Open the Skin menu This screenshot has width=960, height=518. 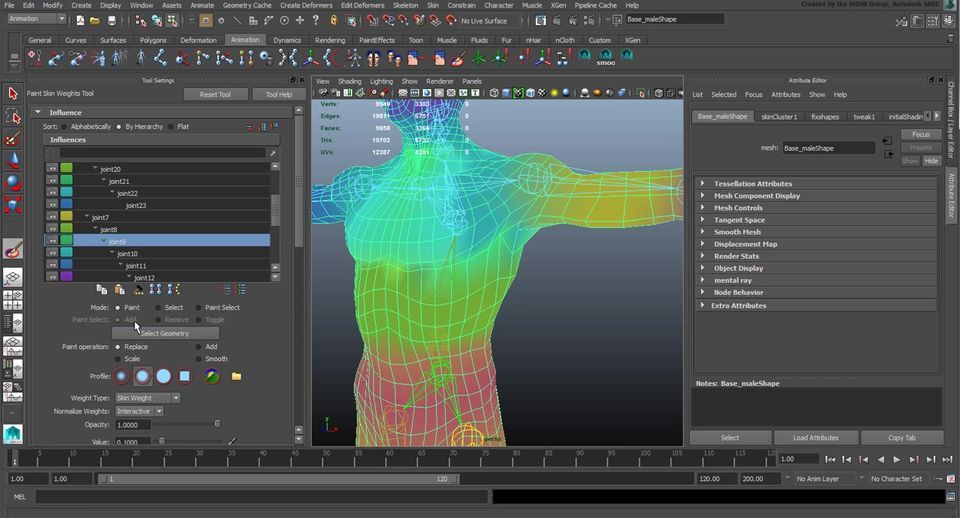click(432, 5)
